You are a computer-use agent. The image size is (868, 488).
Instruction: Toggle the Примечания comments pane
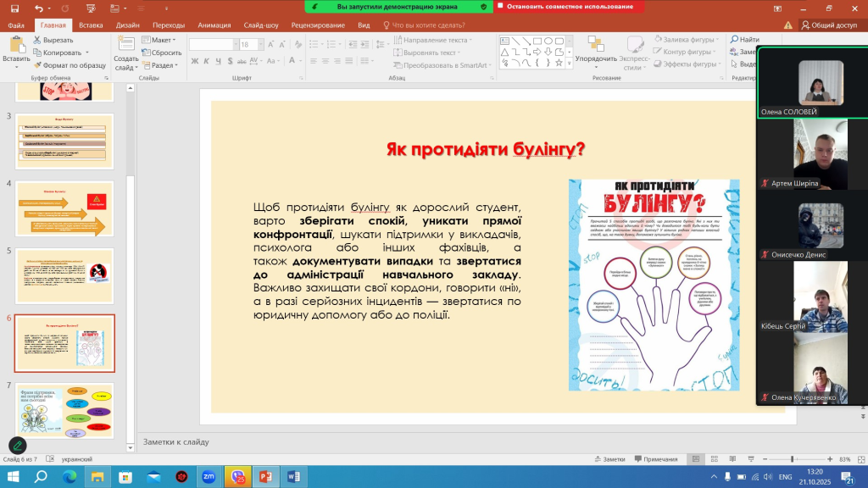tap(656, 459)
